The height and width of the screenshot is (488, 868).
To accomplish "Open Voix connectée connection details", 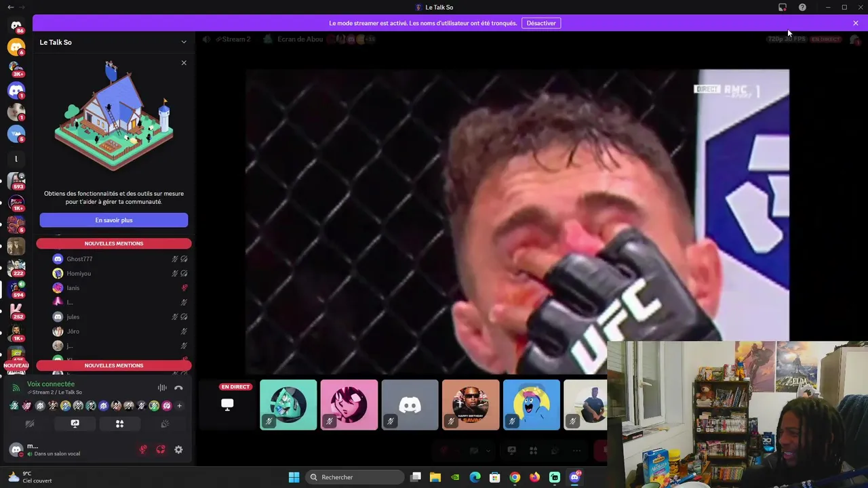I will click(x=51, y=384).
